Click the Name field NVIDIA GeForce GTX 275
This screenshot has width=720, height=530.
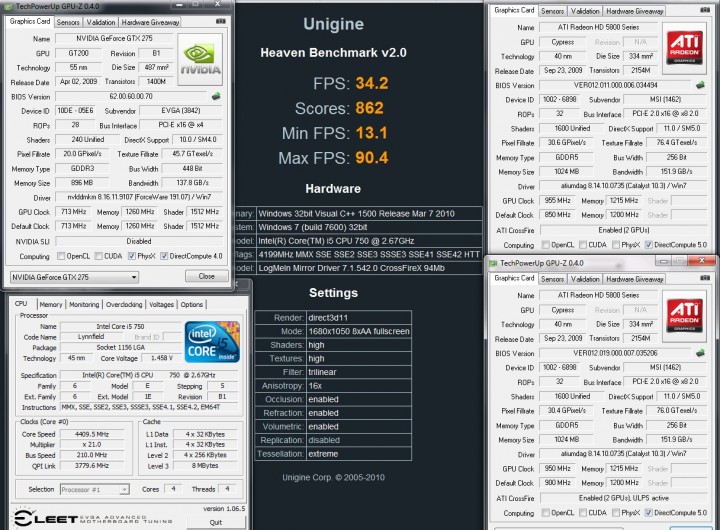pos(114,39)
